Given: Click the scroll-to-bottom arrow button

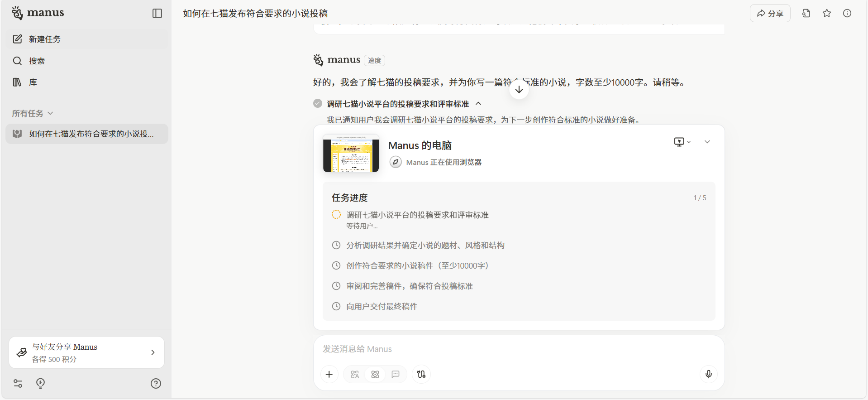Looking at the screenshot, I should point(519,90).
